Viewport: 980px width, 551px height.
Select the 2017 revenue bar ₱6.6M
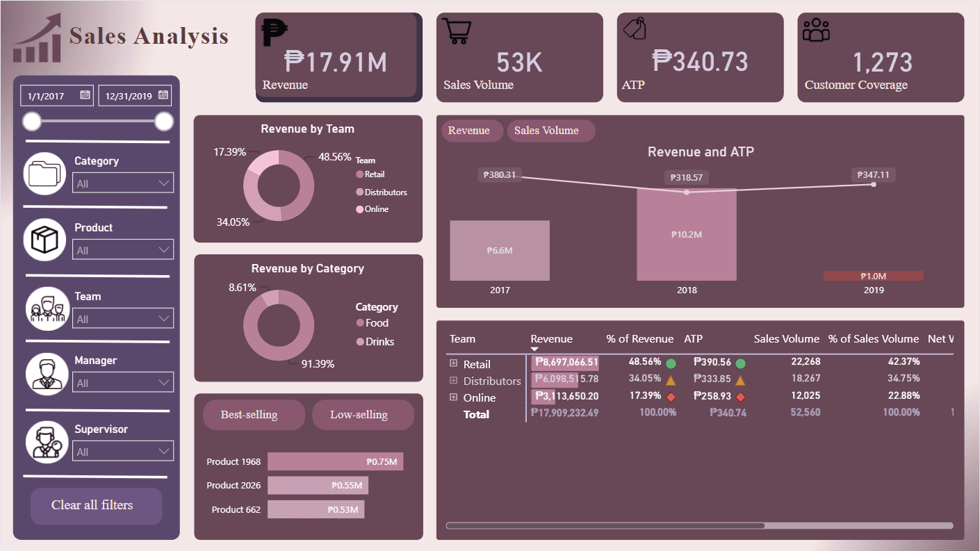tap(500, 251)
